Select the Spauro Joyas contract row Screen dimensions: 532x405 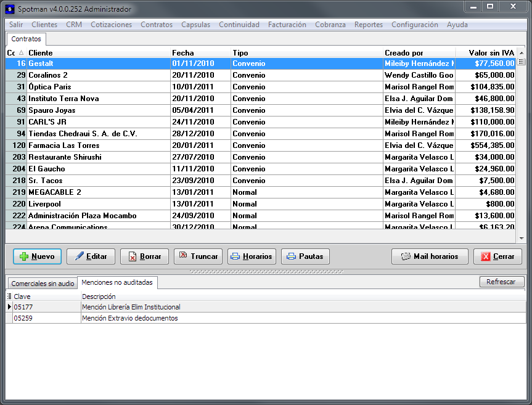(x=261, y=110)
